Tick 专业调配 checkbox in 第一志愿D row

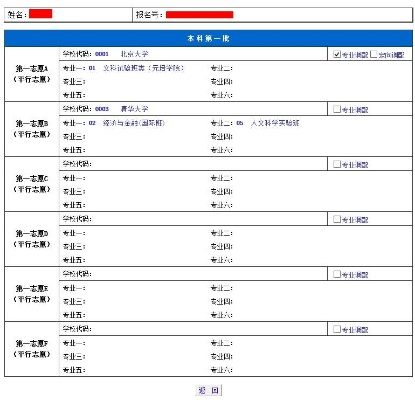coord(337,219)
